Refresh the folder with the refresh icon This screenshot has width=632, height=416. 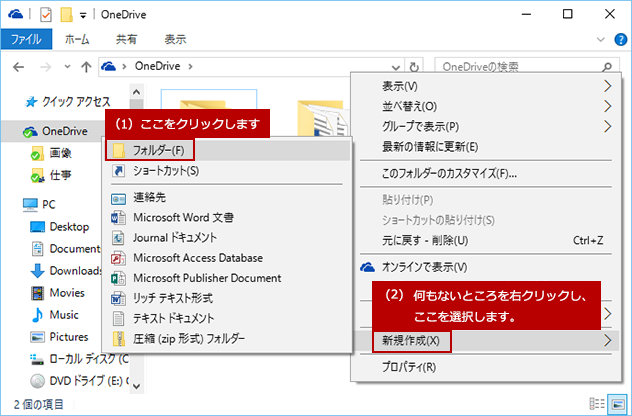click(414, 67)
